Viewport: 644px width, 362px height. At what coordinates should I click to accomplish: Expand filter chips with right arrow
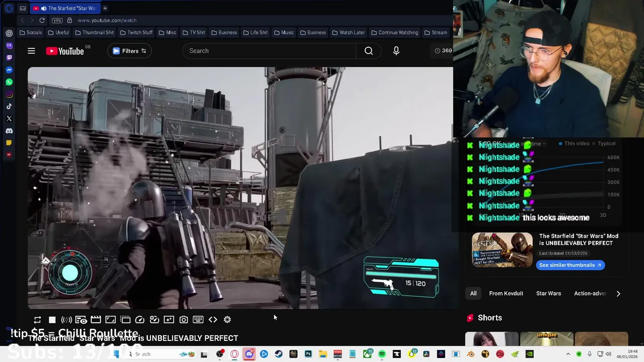pos(618,294)
